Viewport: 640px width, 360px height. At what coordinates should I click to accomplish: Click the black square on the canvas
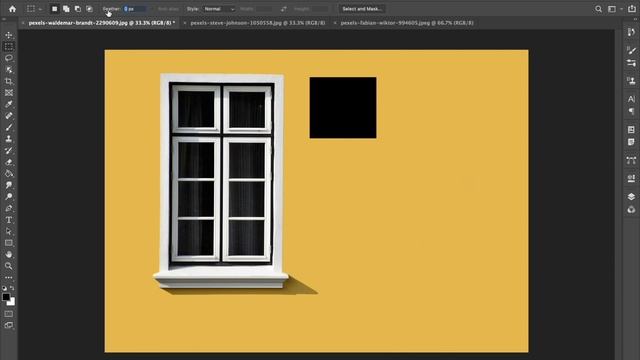[343, 108]
